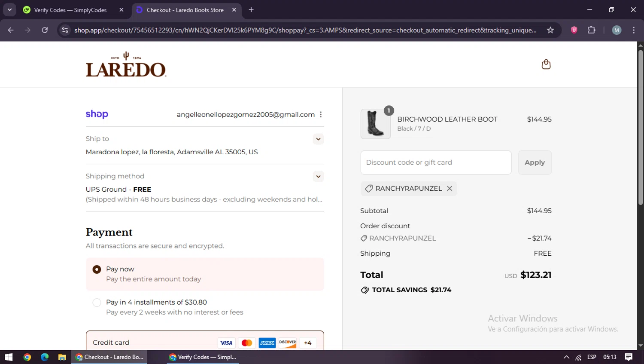Open a new browser tab
This screenshot has width=644, height=364.
251,10
